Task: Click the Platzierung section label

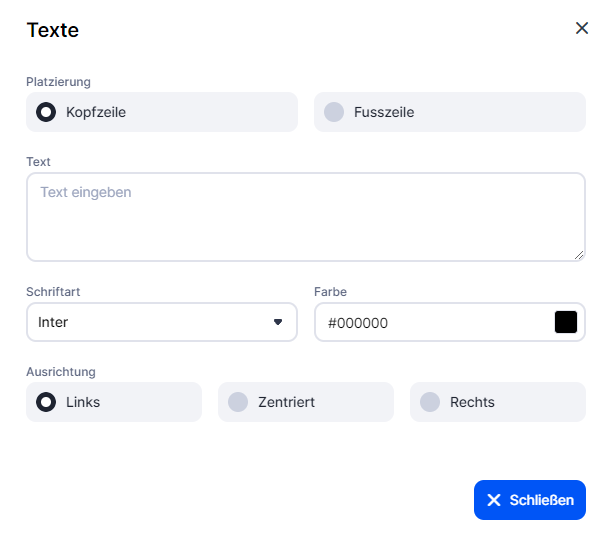Action: [x=59, y=82]
